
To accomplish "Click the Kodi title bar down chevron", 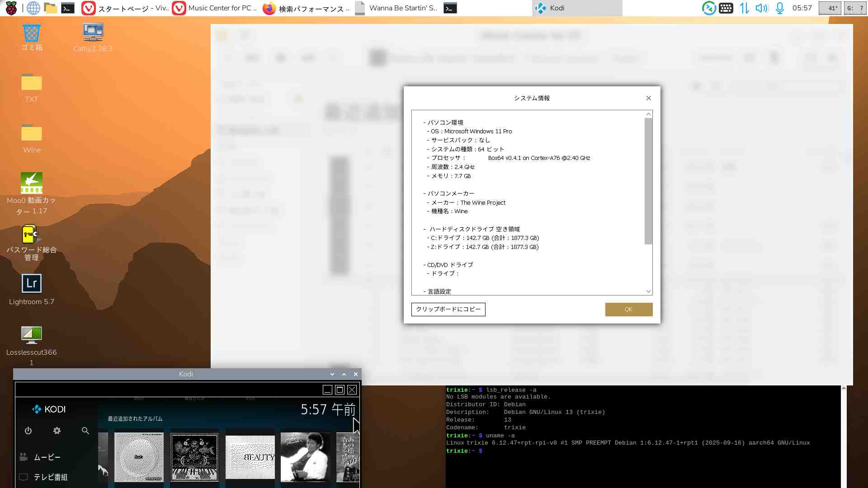I will pyautogui.click(x=332, y=374).
